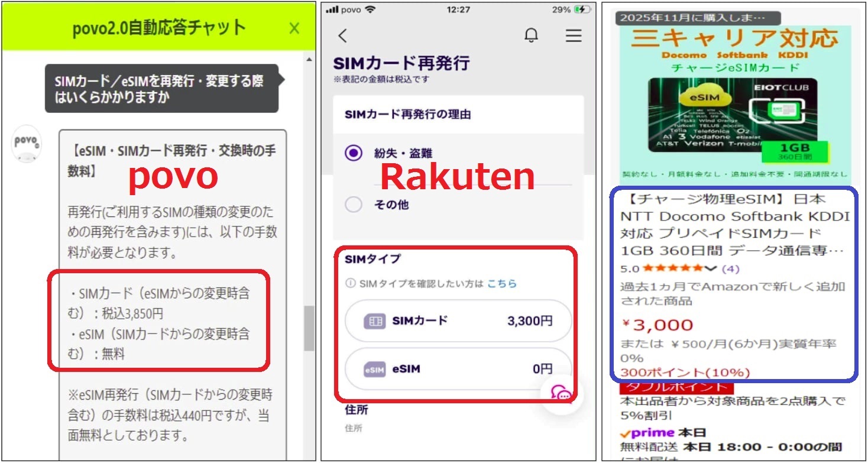
Task: Select the 紛失・盗難 radio button
Action: (x=354, y=153)
